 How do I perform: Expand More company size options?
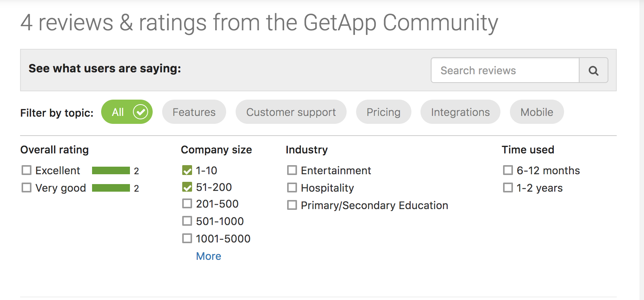[x=208, y=256]
